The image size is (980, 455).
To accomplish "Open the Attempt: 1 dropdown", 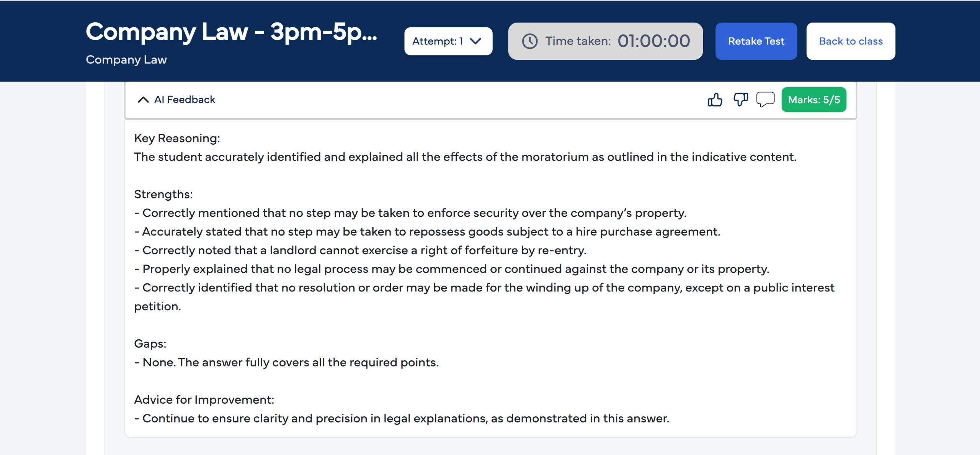I will pos(448,41).
